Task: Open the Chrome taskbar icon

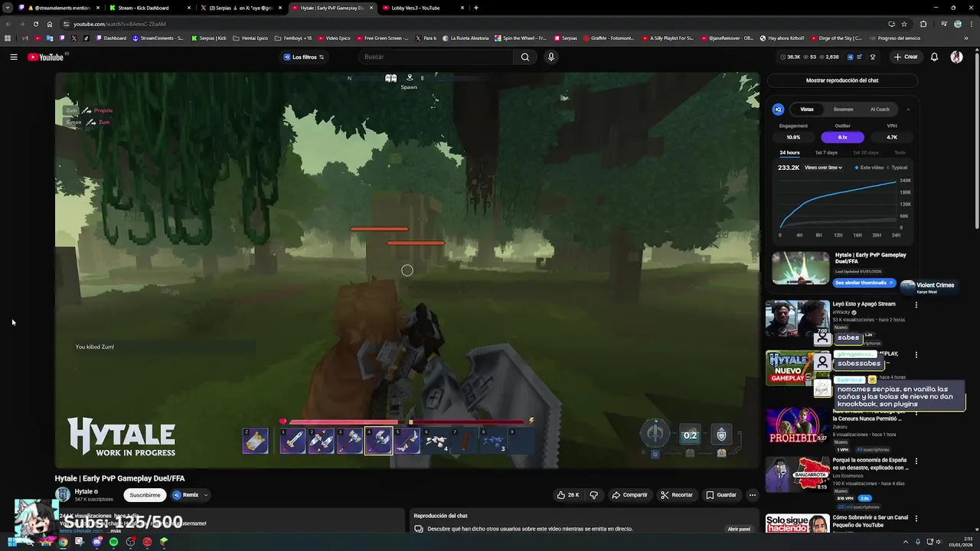Action: tap(63, 542)
